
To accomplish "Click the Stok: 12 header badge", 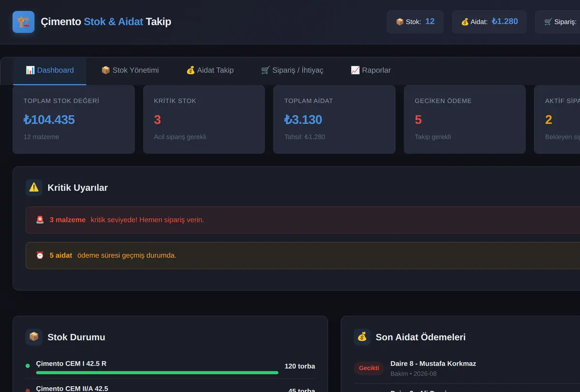I will (415, 22).
